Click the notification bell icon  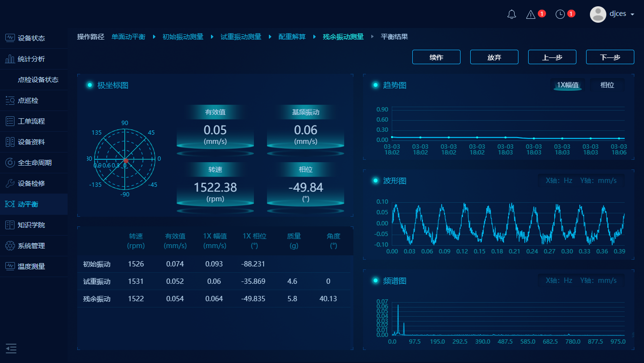click(x=512, y=14)
